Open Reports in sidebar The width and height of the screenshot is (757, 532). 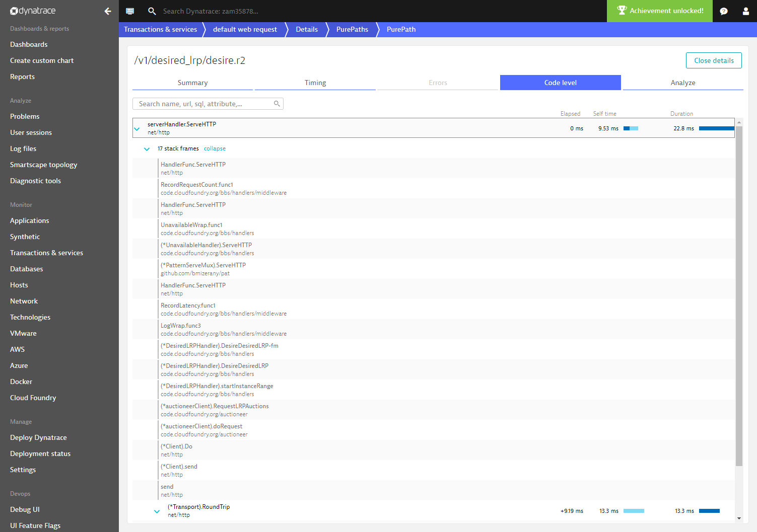22,77
